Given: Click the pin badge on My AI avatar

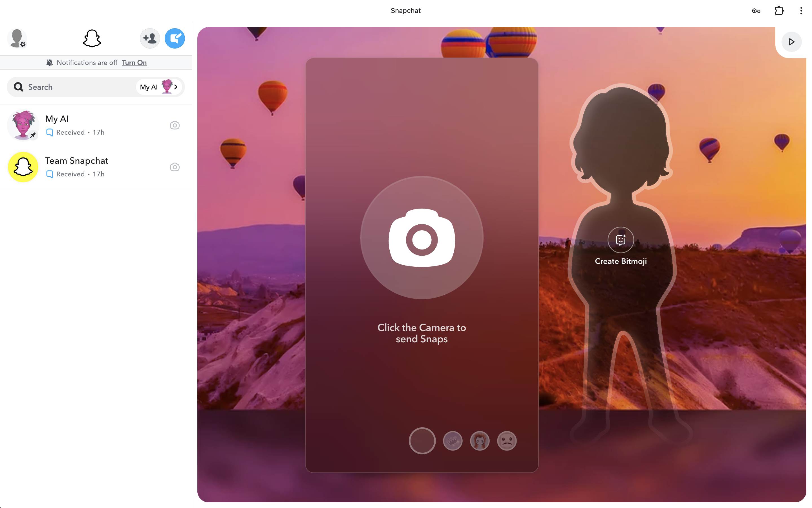Looking at the screenshot, I should click(33, 135).
